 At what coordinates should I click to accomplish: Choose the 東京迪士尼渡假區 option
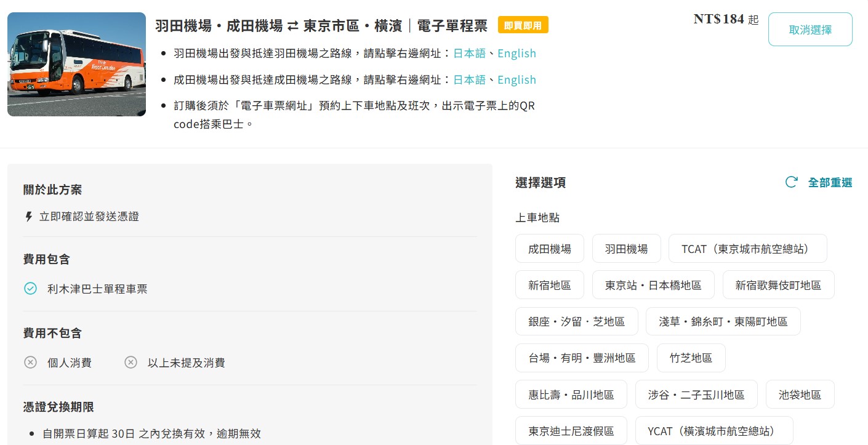[x=571, y=431]
